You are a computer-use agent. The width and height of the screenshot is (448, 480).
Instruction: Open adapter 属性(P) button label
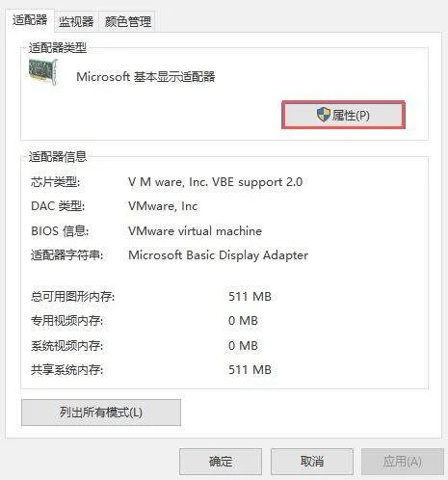(x=351, y=115)
